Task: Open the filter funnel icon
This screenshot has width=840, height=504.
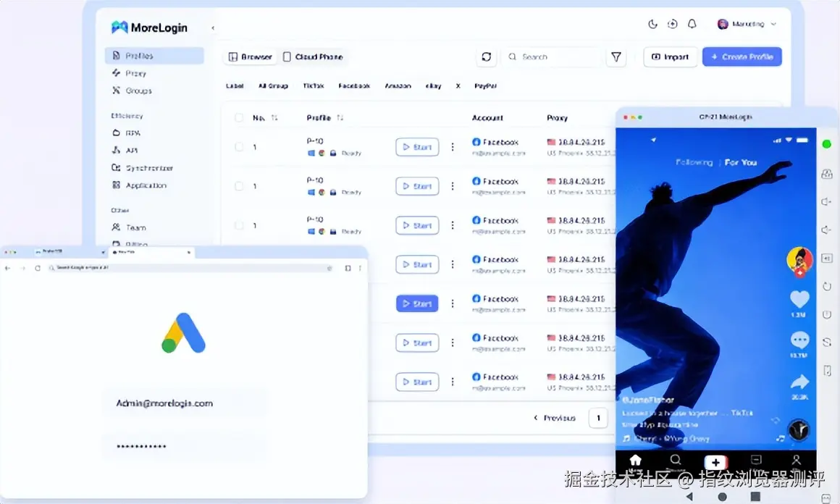Action: click(616, 56)
